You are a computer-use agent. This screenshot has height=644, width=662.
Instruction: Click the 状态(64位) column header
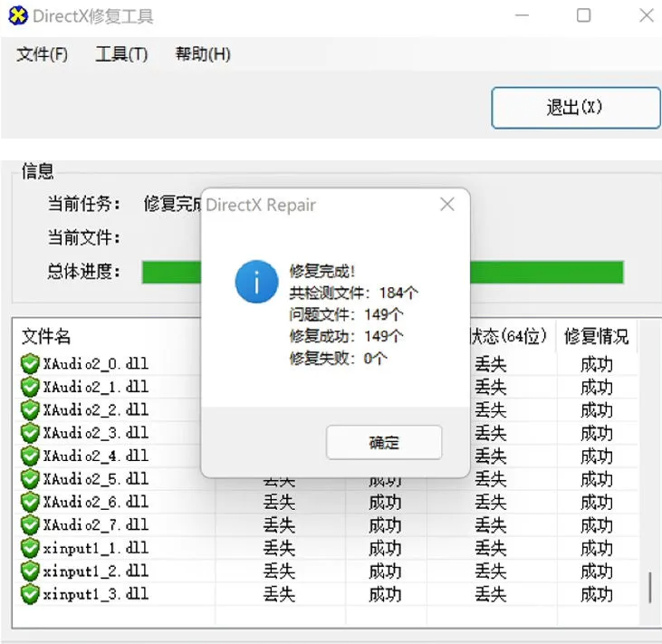[509, 337]
